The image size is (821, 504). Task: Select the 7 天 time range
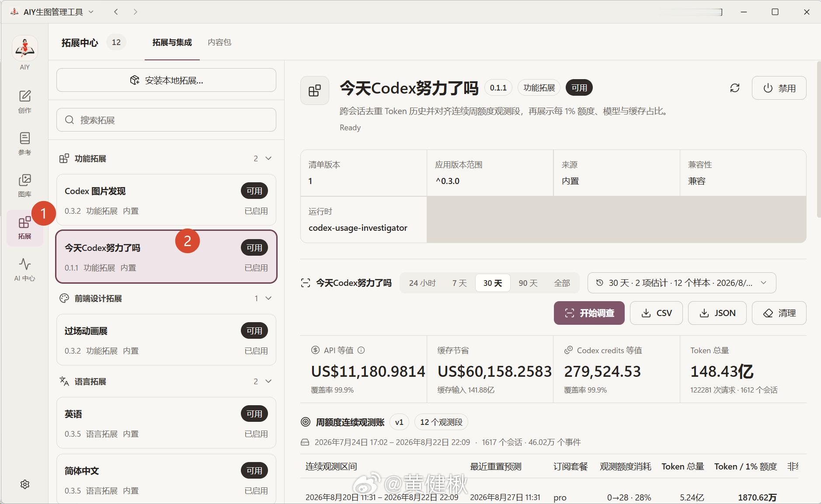point(459,283)
